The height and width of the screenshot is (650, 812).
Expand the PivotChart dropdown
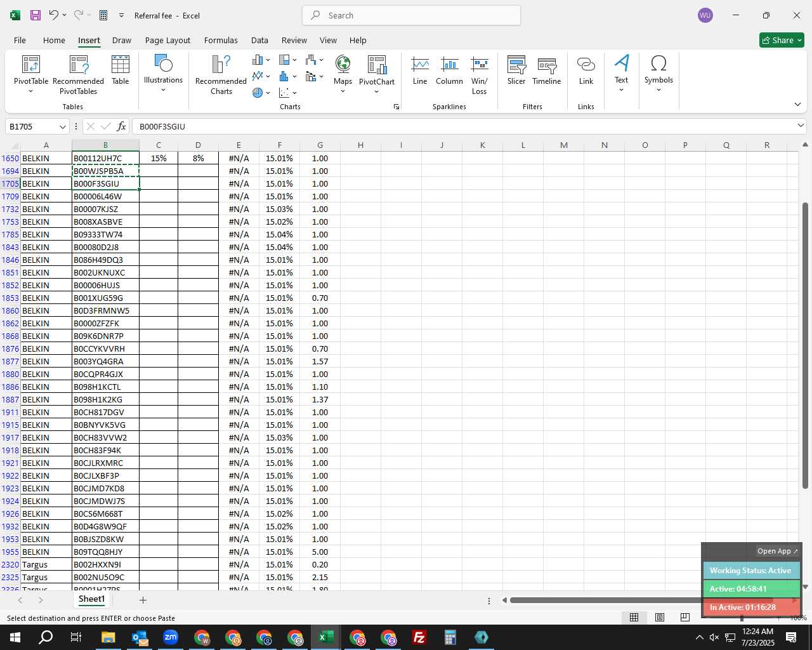tap(377, 91)
